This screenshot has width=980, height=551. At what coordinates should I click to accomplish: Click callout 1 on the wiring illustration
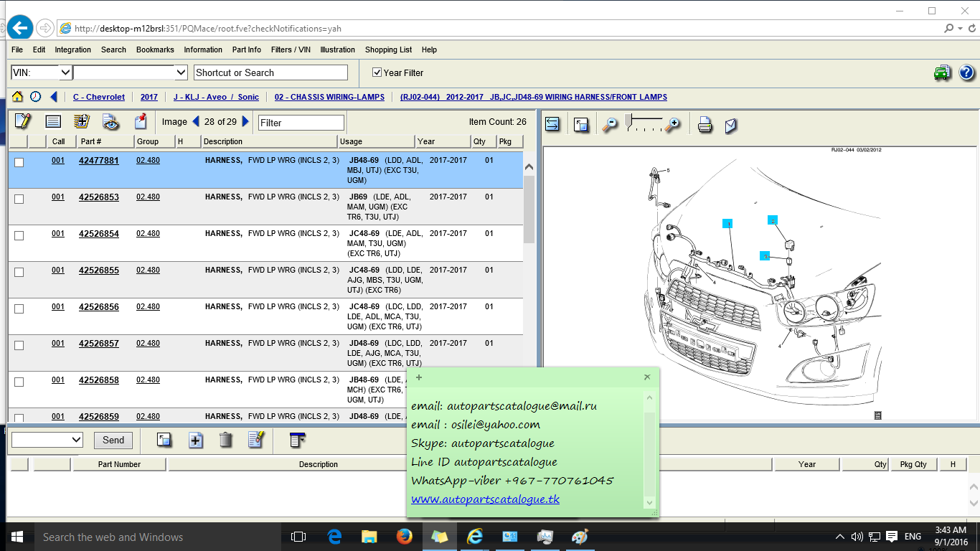pos(727,224)
